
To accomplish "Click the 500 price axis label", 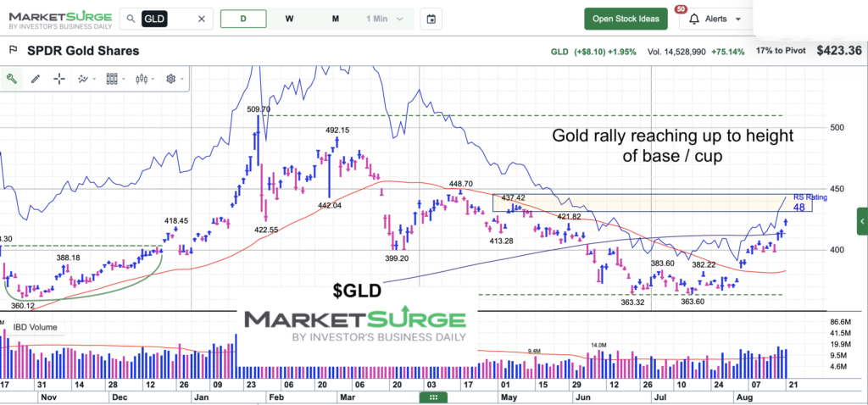I will click(836, 127).
